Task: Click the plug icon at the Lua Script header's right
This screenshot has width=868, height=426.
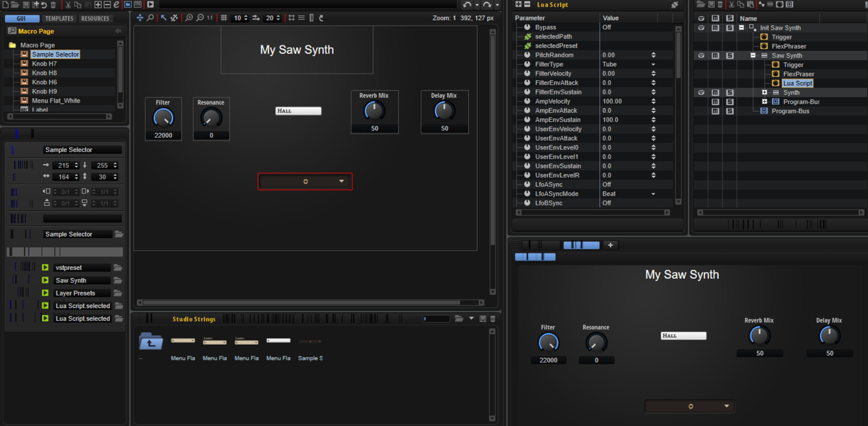Action: point(675,5)
